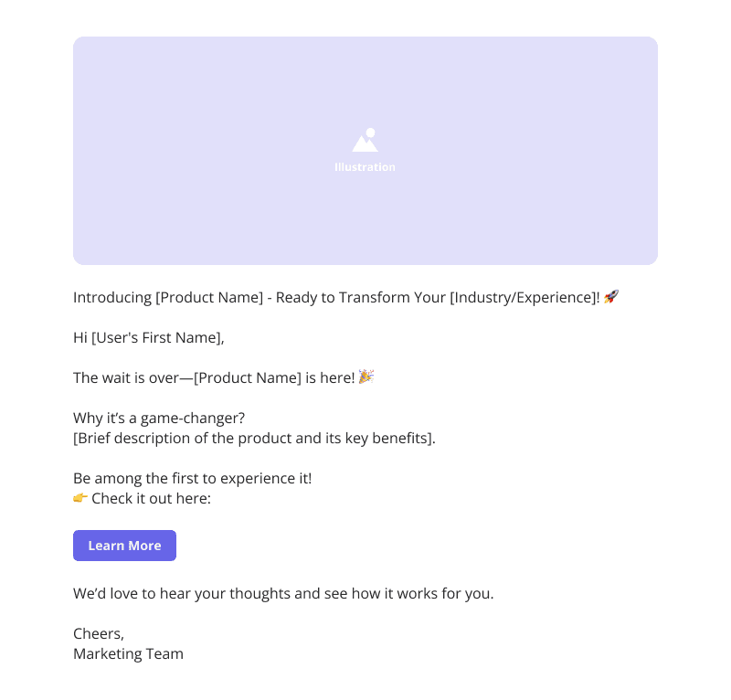Screen dimensions: 731x700
Task: Click the "Check it out here:" text
Action: (151, 499)
